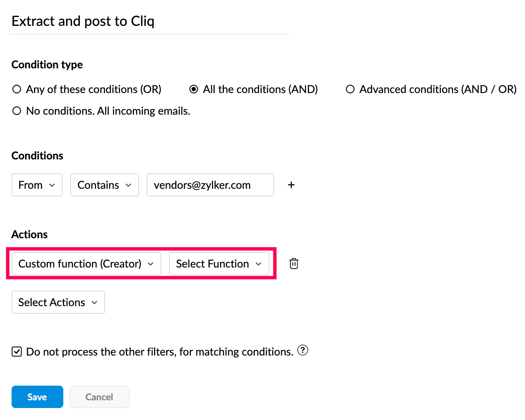The width and height of the screenshot is (525, 420).
Task: Select 'Any of these conditions (OR)' radio
Action: point(17,90)
